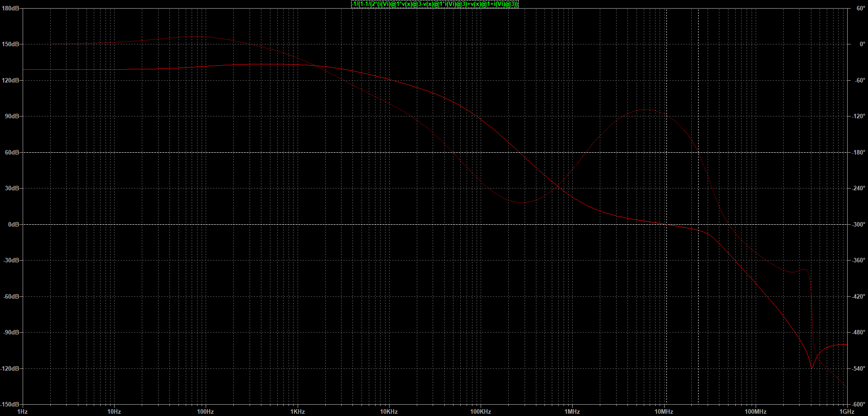868x416 pixels.
Task: Pick the -240° phase axis label
Action: (x=859, y=189)
